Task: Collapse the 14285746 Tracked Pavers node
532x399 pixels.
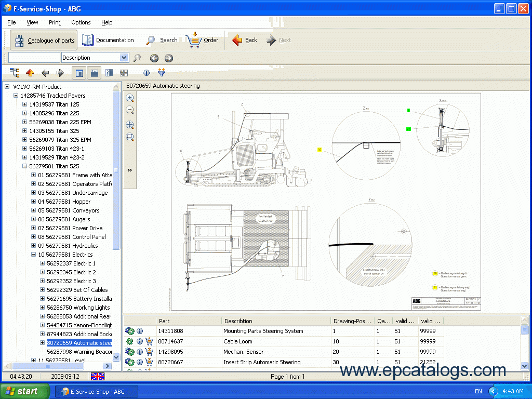Action: tap(16, 96)
